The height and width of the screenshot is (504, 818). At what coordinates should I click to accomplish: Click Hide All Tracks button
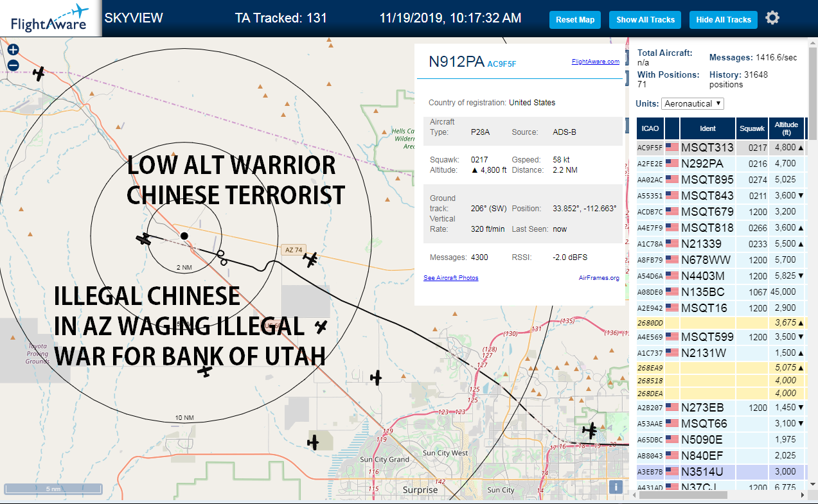click(724, 19)
